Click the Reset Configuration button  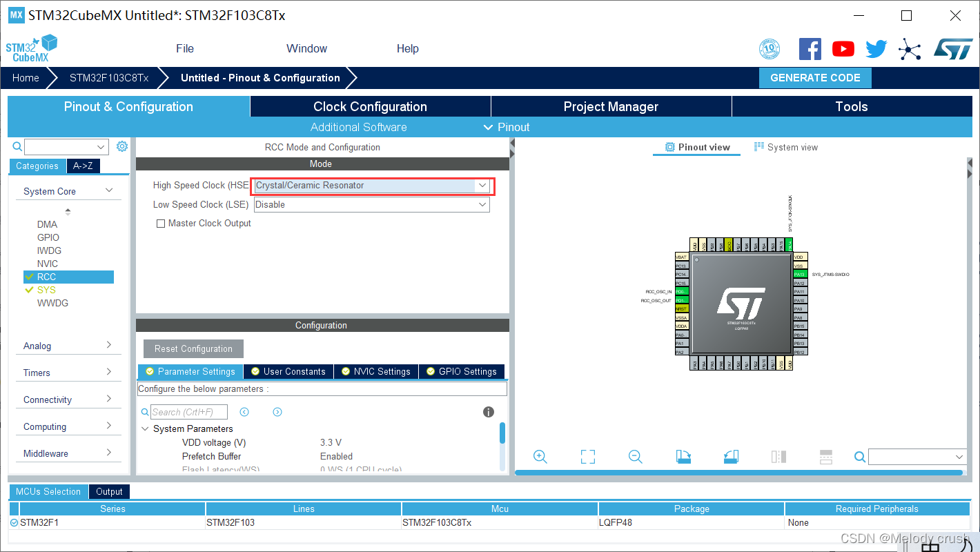pyautogui.click(x=193, y=348)
